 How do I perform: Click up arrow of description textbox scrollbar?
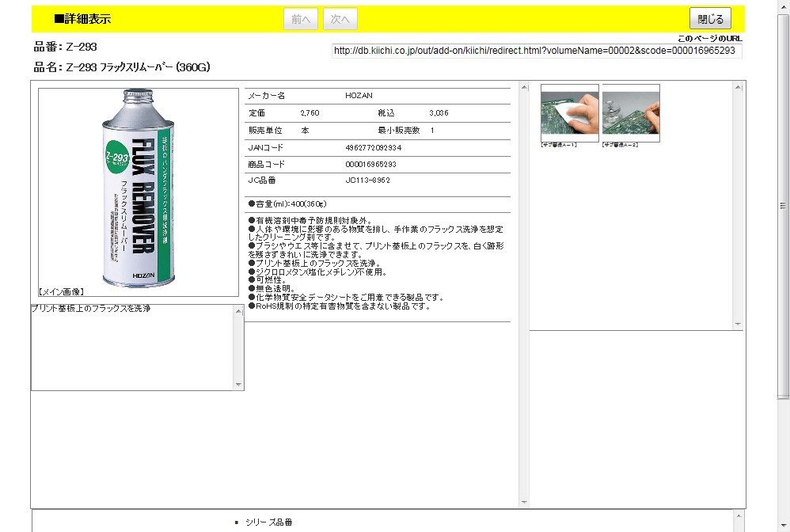239,311
